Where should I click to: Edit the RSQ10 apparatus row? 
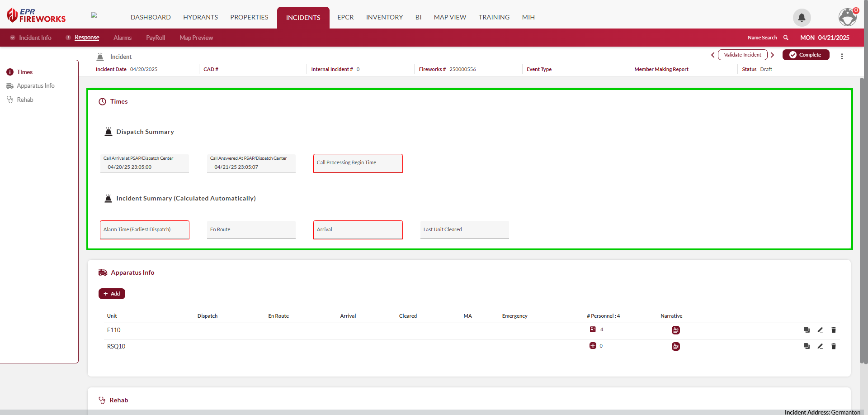[x=820, y=346]
